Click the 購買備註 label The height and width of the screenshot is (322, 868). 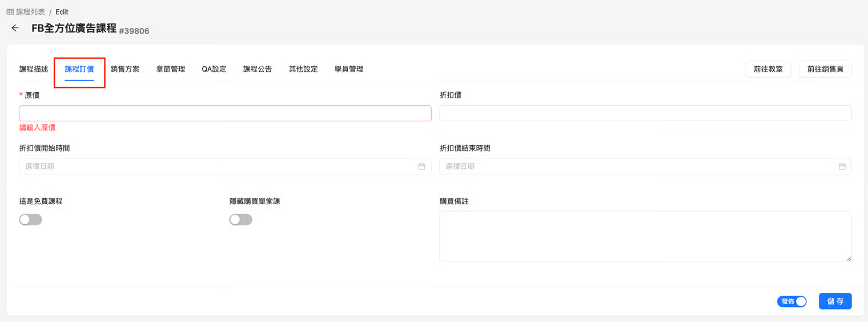[454, 201]
